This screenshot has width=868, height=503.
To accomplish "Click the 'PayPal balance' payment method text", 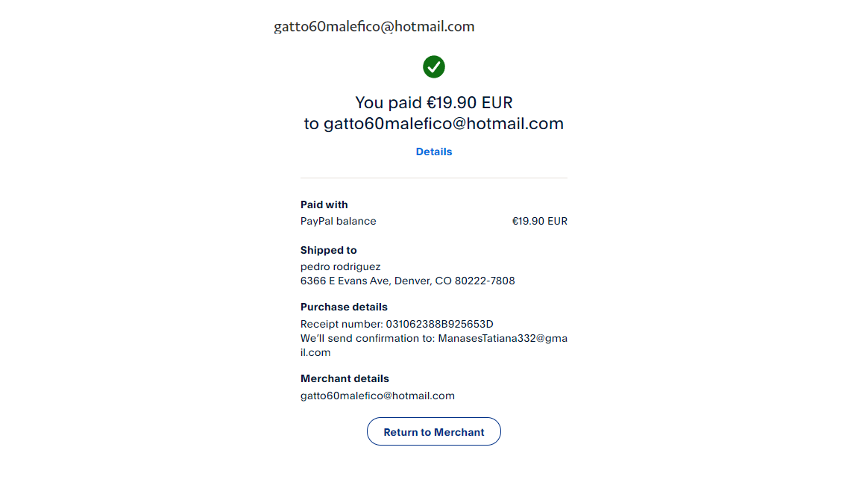I will (x=338, y=221).
